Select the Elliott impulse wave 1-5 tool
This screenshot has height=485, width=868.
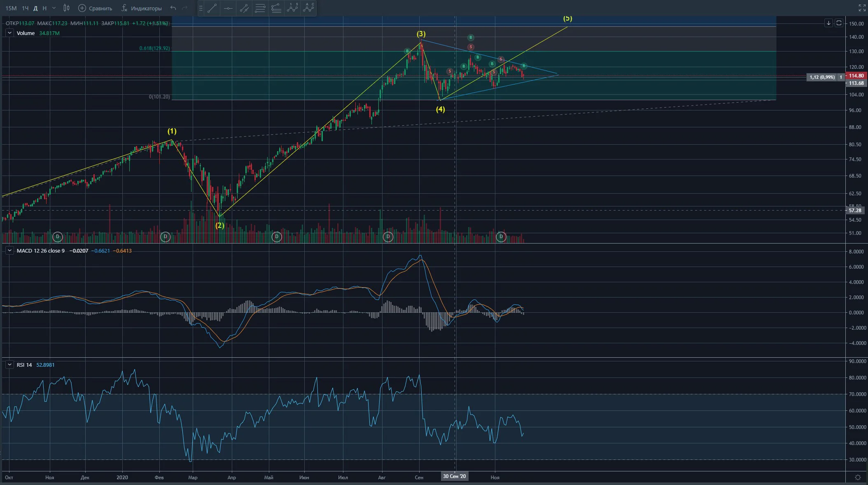tap(292, 8)
